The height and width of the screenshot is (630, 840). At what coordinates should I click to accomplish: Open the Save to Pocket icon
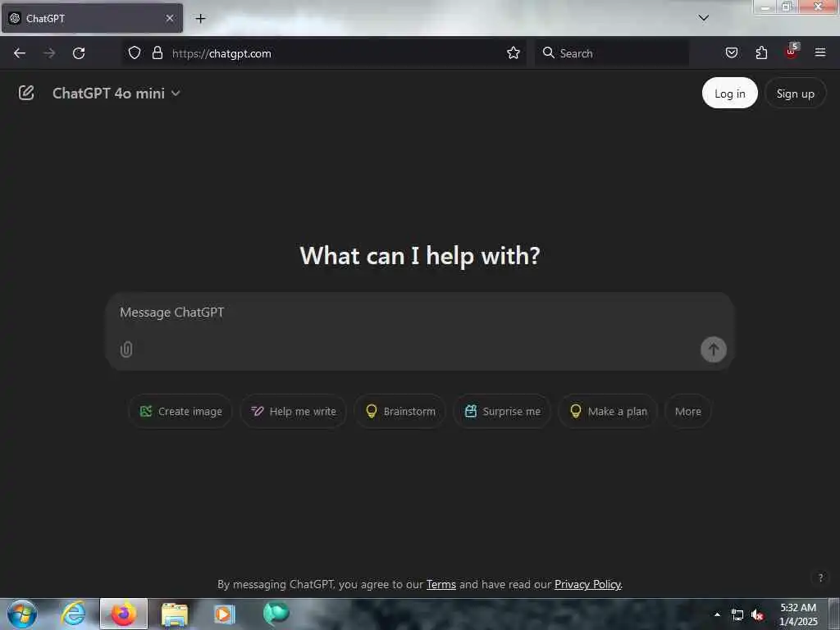732,52
